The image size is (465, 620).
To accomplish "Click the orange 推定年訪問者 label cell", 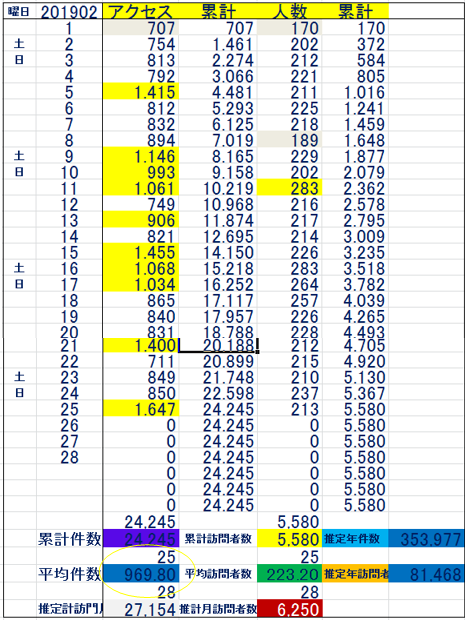I will pos(355,573).
